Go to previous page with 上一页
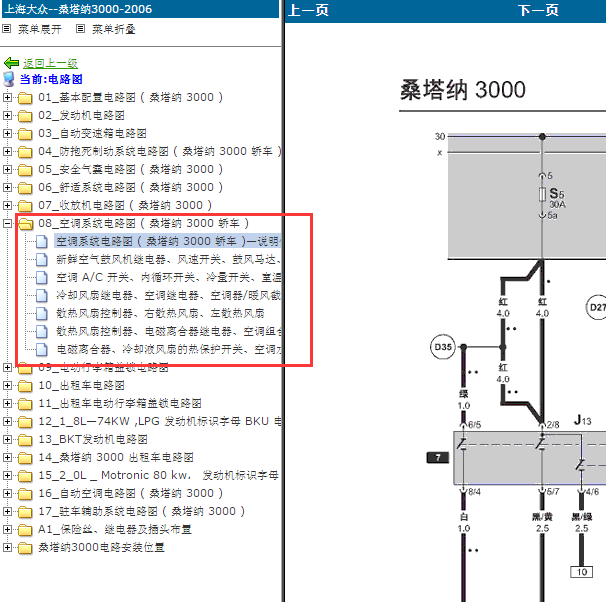606x602 pixels. (308, 10)
